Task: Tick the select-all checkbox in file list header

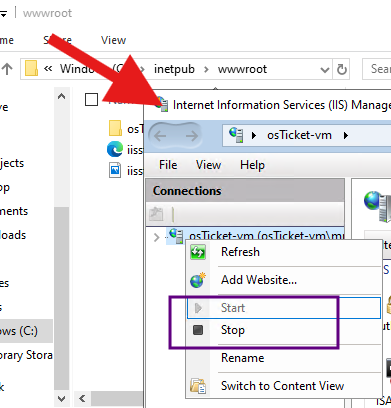Action: click(91, 99)
